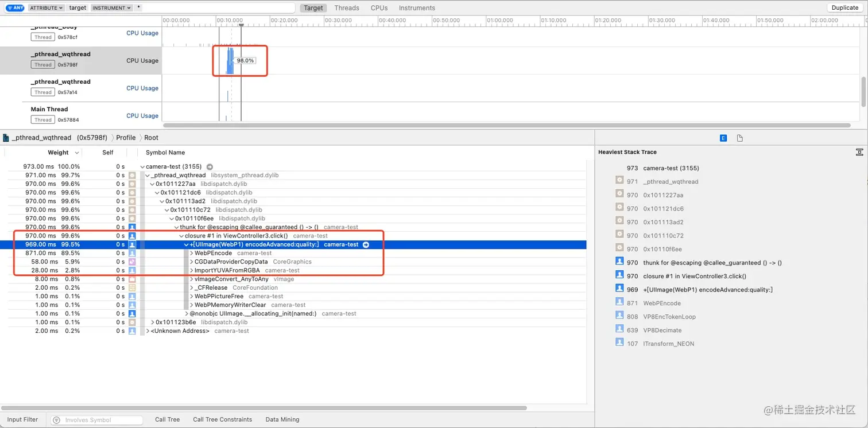Expand the CGDataProviderCopyData node
The image size is (868, 428).
pos(192,262)
